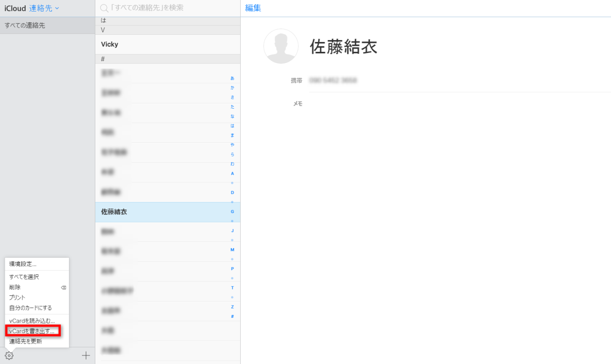Jump to G in the index bar

(232, 212)
